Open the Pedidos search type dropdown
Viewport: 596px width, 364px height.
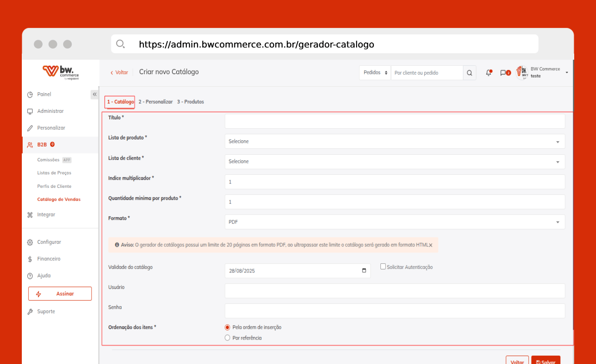coord(375,73)
